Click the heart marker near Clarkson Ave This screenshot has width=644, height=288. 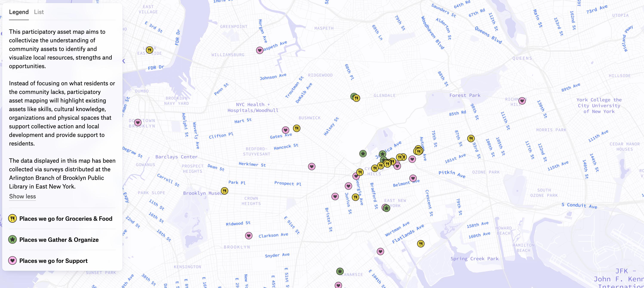(248, 236)
